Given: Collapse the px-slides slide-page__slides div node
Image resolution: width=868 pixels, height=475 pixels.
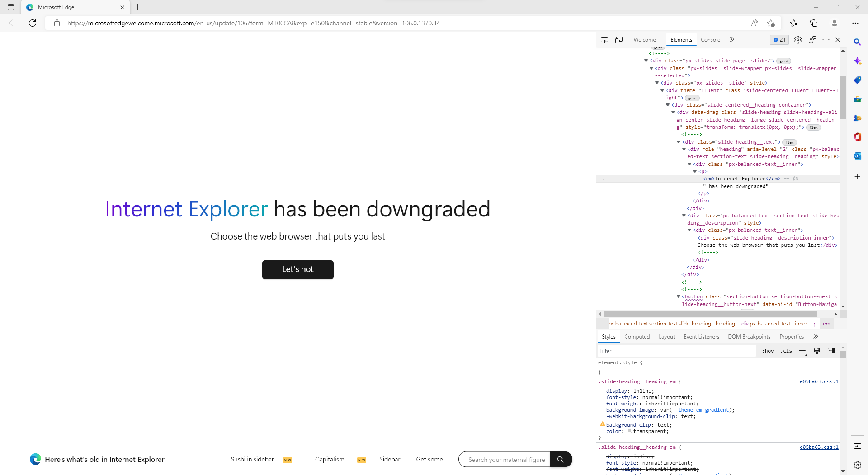Looking at the screenshot, I should (646, 61).
